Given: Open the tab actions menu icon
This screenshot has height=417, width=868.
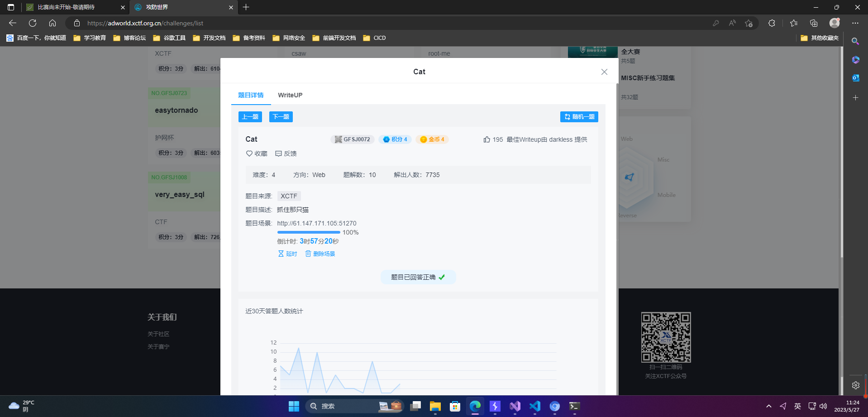Looking at the screenshot, I should (11, 7).
